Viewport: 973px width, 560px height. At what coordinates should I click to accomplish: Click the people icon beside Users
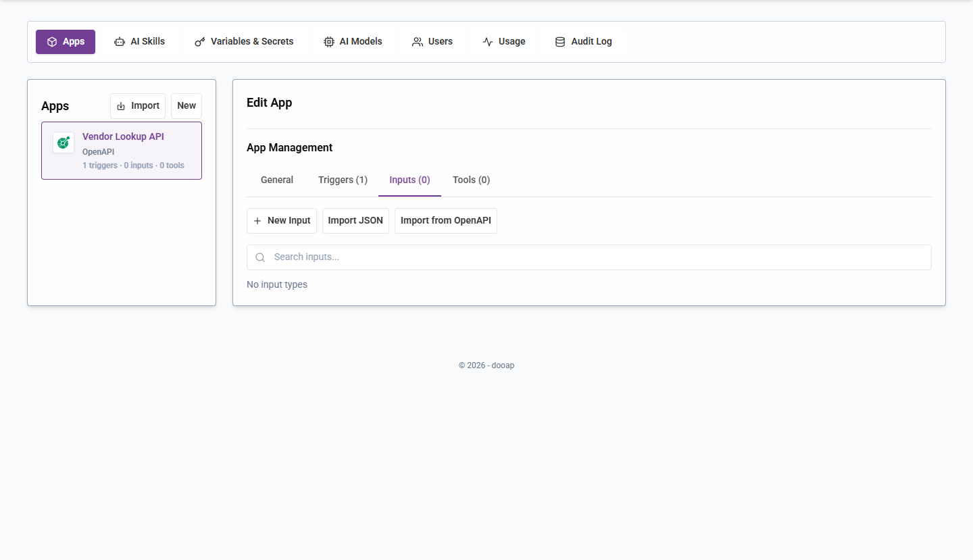[418, 42]
